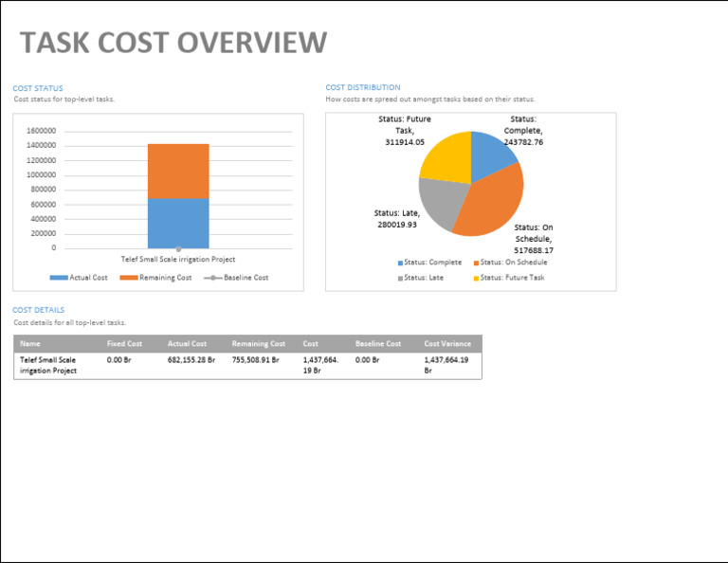
Task: Click the gray Baseline Cost marker dot
Action: point(178,249)
